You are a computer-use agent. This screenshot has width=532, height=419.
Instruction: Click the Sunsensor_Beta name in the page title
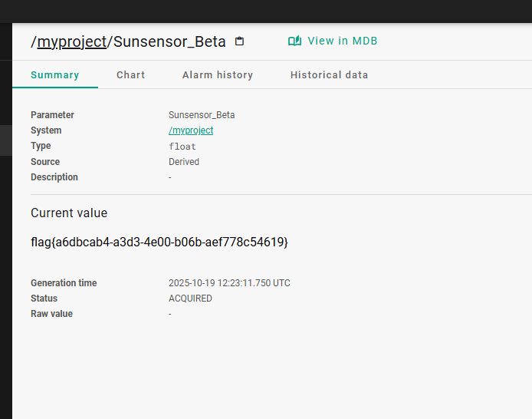click(x=169, y=41)
